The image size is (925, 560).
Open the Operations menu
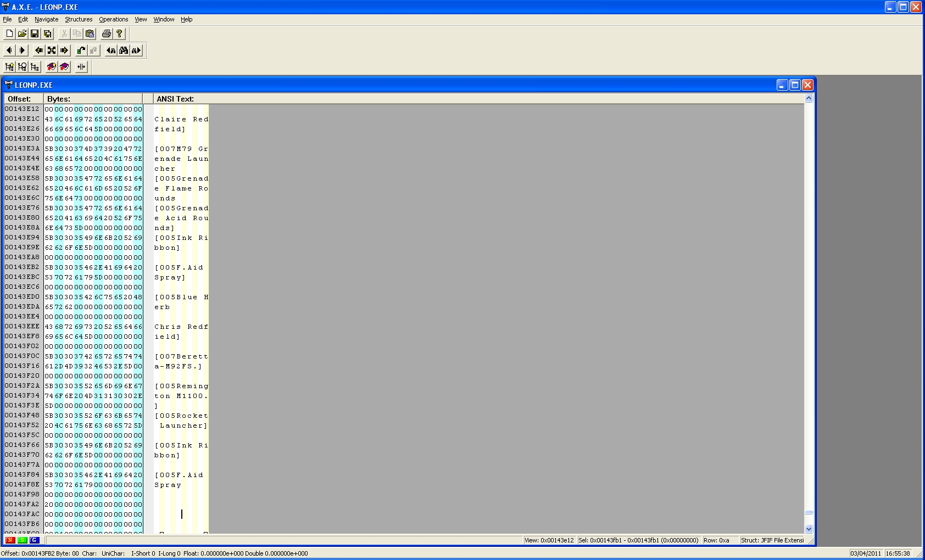[x=113, y=19]
